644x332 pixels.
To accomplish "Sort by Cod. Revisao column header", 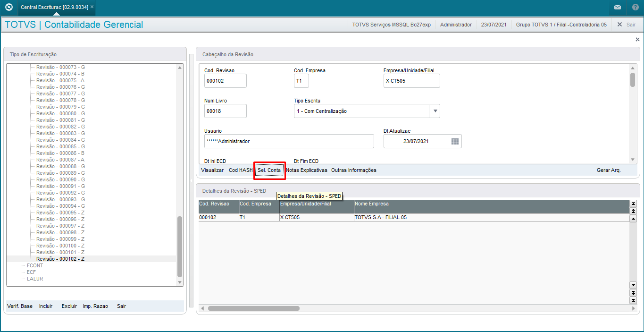I will (x=218, y=206).
